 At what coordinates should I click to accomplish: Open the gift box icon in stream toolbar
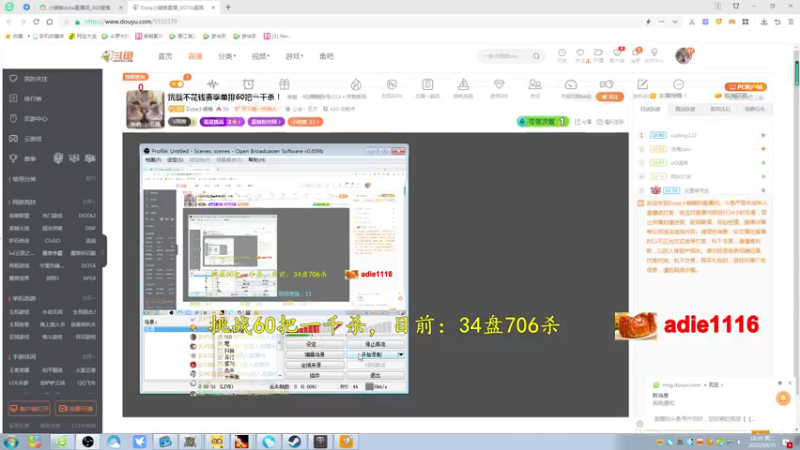tap(284, 84)
